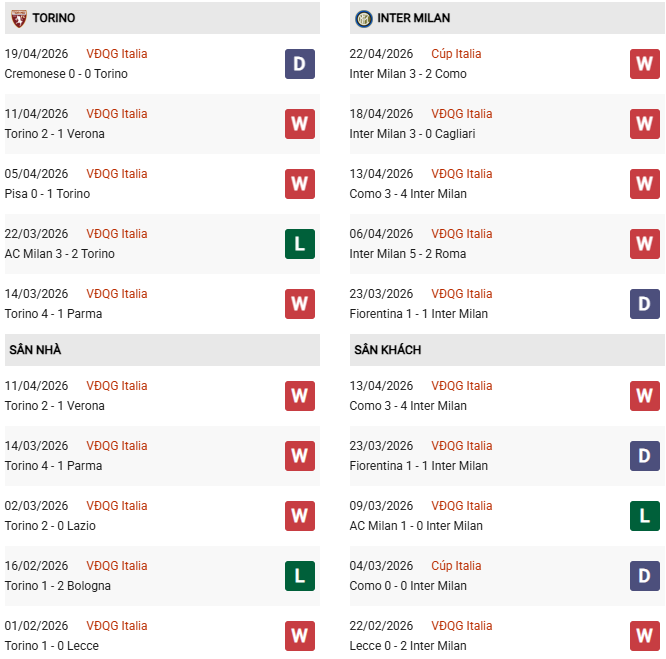Open the Torino 4 - 1 Parma match under SÂN NHÀ
666x659 pixels.
point(53,466)
